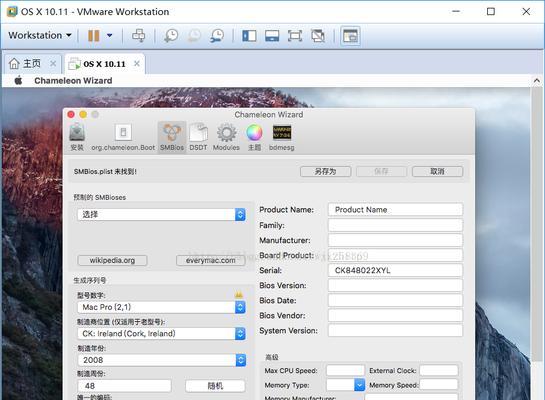Open the org.chameleon.Boot pane
This screenshot has height=400, width=545.
pos(123,137)
